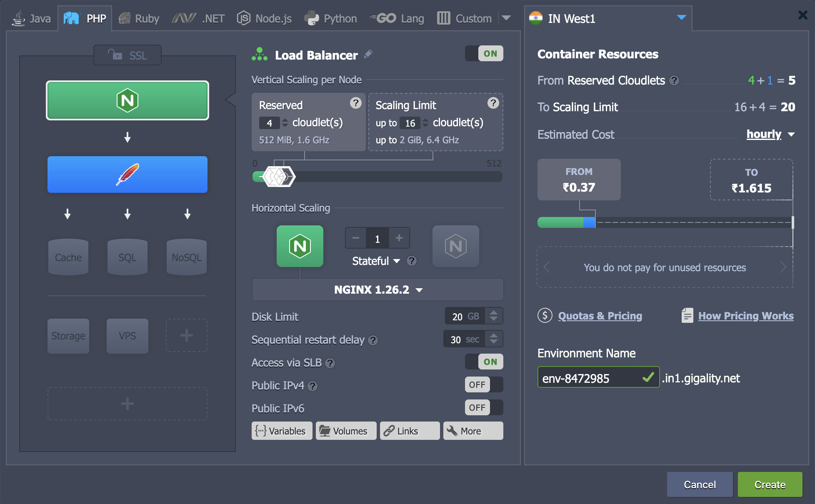Image resolution: width=815 pixels, height=504 pixels.
Task: Open the Volumes button
Action: (x=346, y=431)
